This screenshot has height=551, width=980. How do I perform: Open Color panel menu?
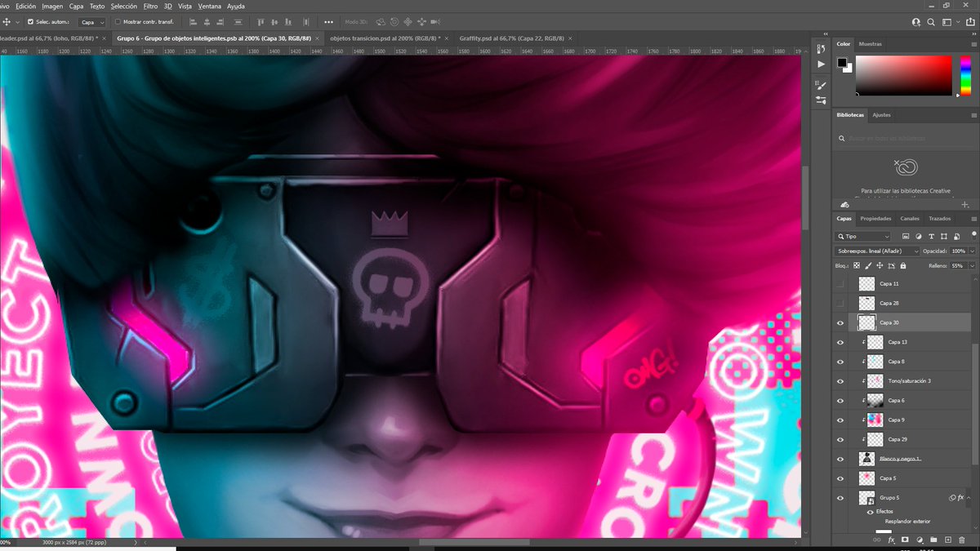click(974, 44)
